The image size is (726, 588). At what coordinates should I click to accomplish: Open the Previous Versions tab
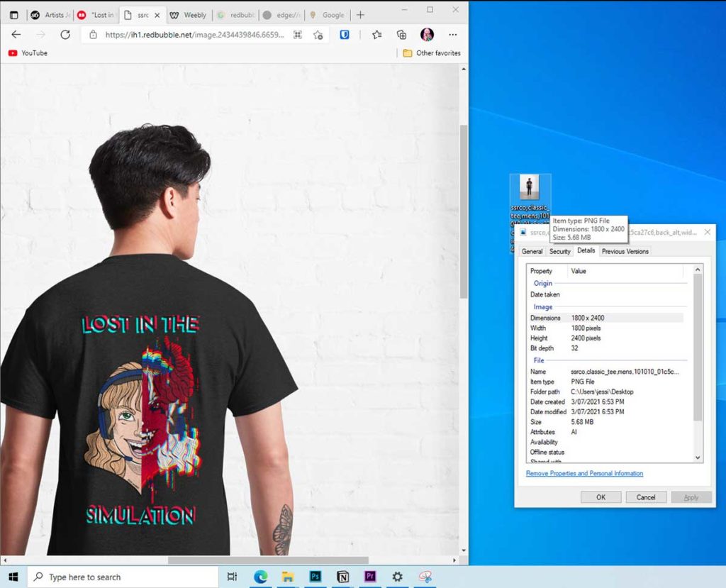point(625,251)
